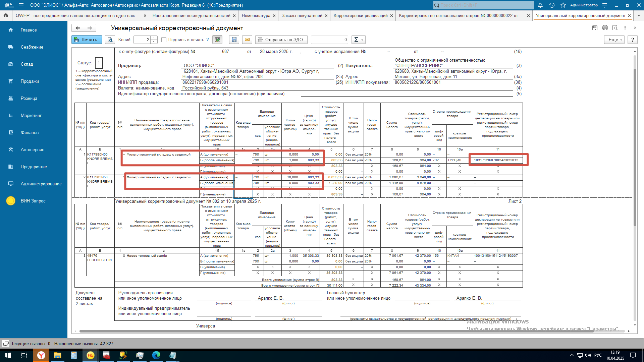Screen dimensions: 644x362
Task: Open favorites star icon
Action: pos(563,5)
